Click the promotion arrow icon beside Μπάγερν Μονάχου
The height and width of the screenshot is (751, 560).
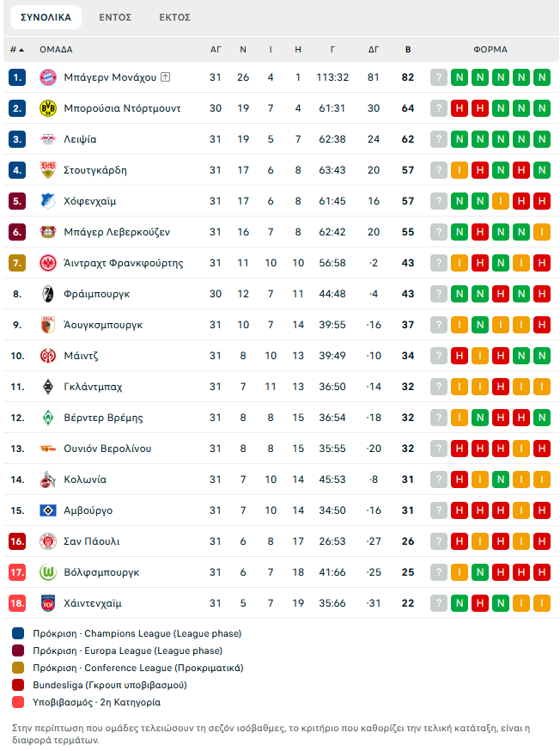[x=166, y=77]
